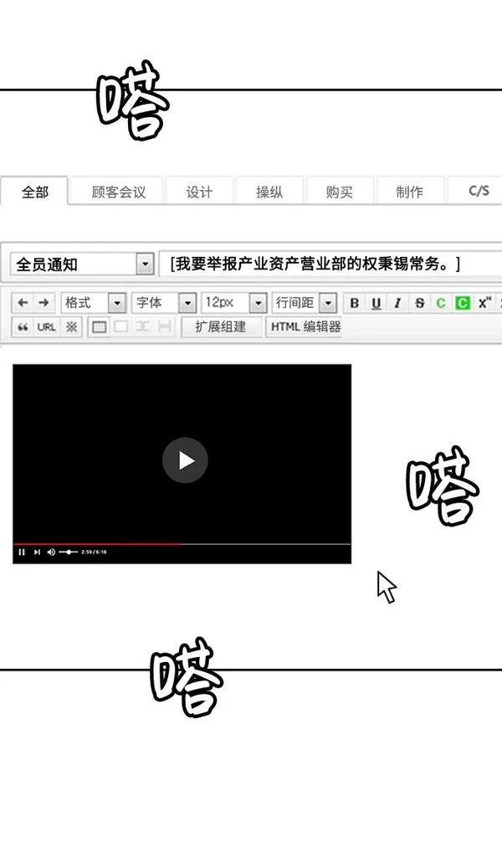The width and height of the screenshot is (502, 868).
Task: Click the large play button on video
Action: [185, 460]
